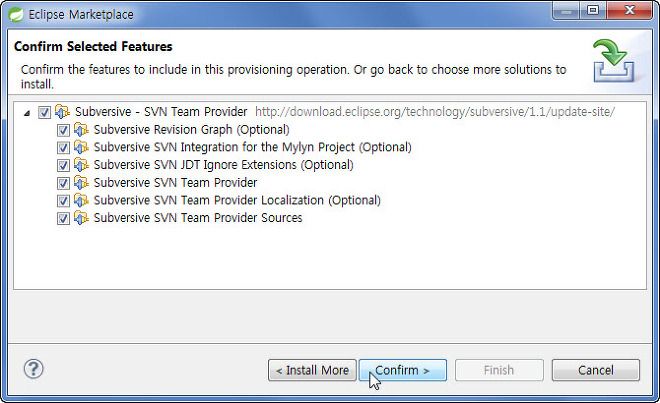This screenshot has width=660, height=403.
Task: Click the JDT Ignore Extensions feature icon
Action: 81,165
